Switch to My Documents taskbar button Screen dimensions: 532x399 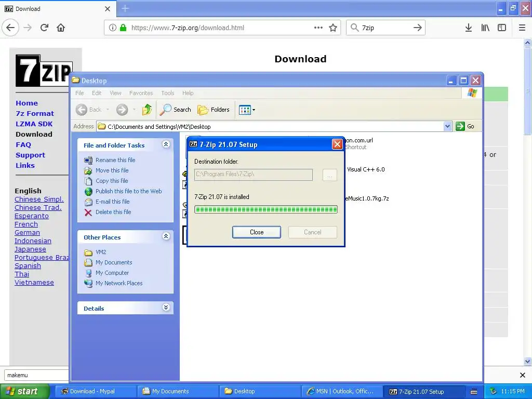pos(178,391)
